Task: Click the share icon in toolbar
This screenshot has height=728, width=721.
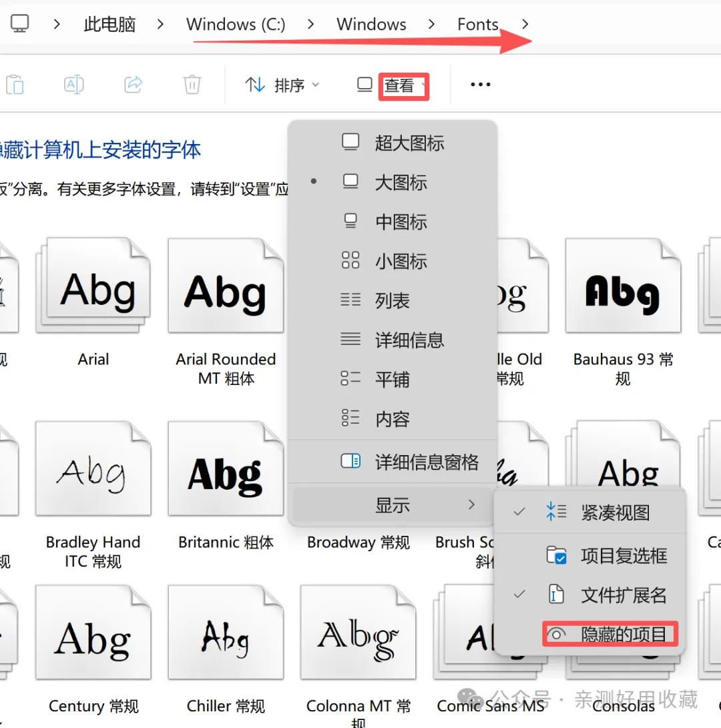Action: pos(134,85)
